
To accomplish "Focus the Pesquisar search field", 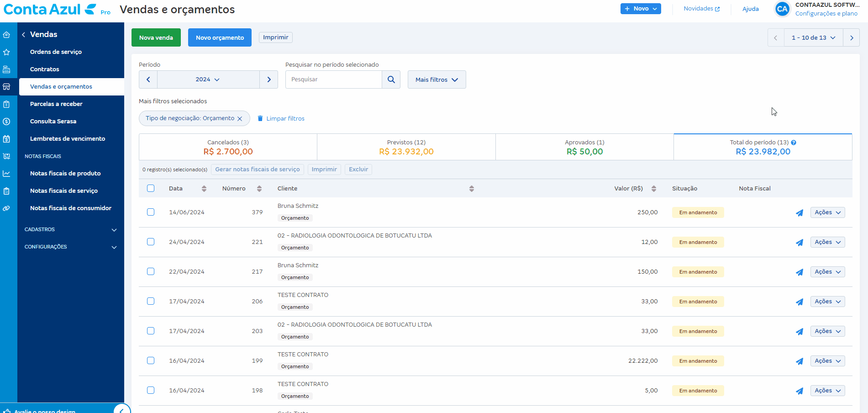I will coord(334,79).
